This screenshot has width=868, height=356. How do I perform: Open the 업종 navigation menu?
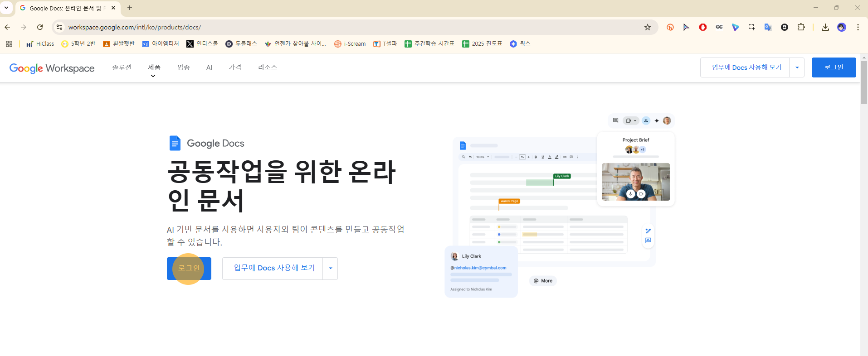point(184,67)
